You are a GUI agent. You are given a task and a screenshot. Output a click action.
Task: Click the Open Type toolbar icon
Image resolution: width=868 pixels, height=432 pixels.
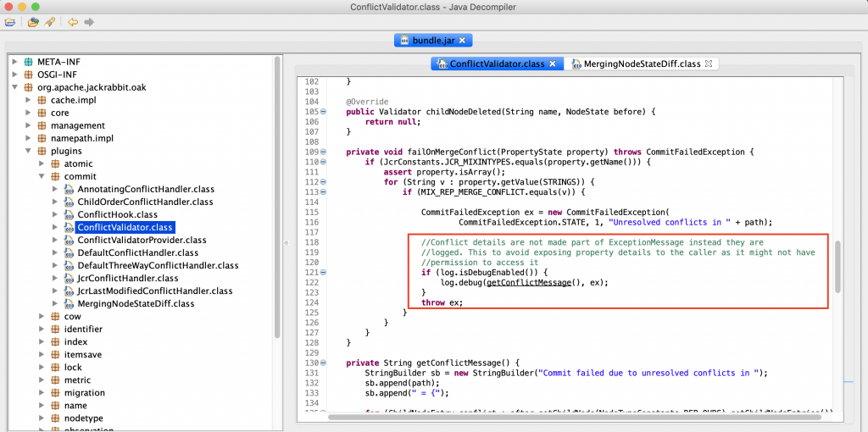tap(33, 22)
